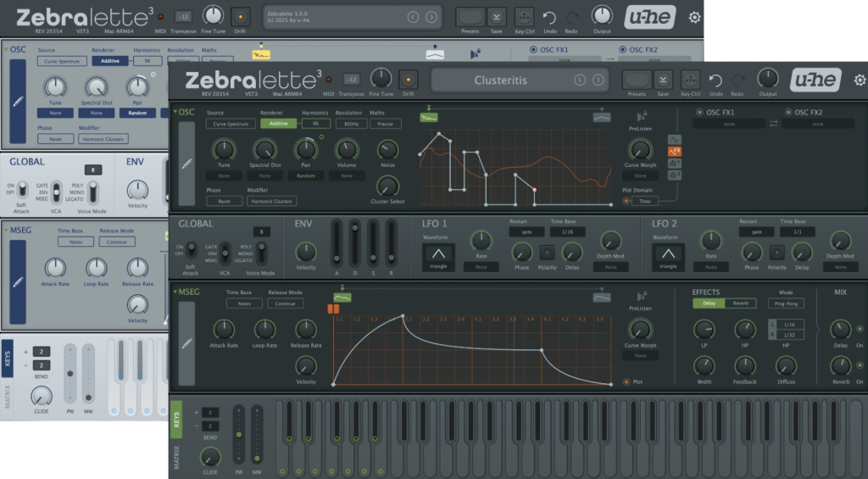Click the ENV Decay slider

pyautogui.click(x=355, y=243)
